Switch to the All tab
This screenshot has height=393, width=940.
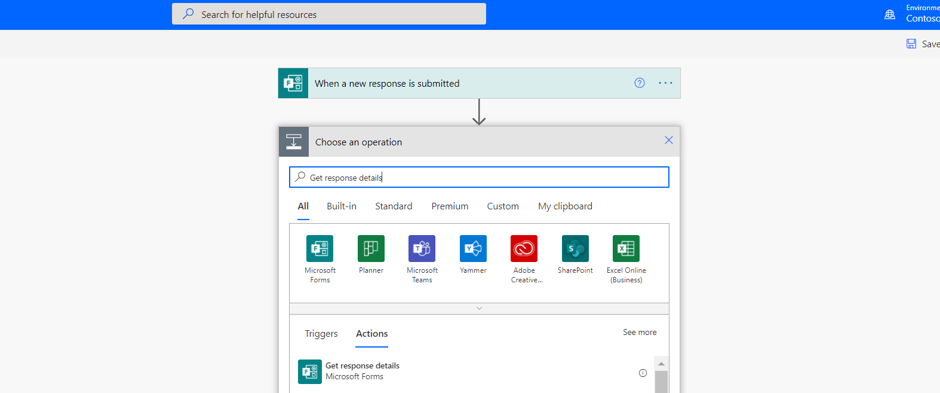click(303, 206)
